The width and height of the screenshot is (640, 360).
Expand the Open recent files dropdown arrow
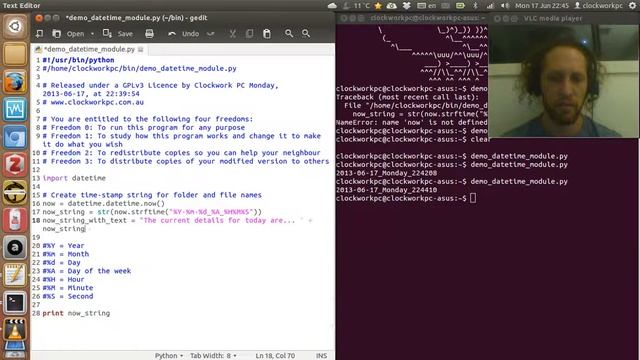click(92, 34)
